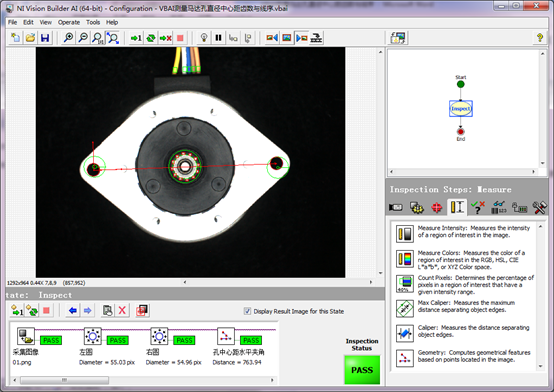
Task: Add the Max Caliper step
Action: [405, 309]
